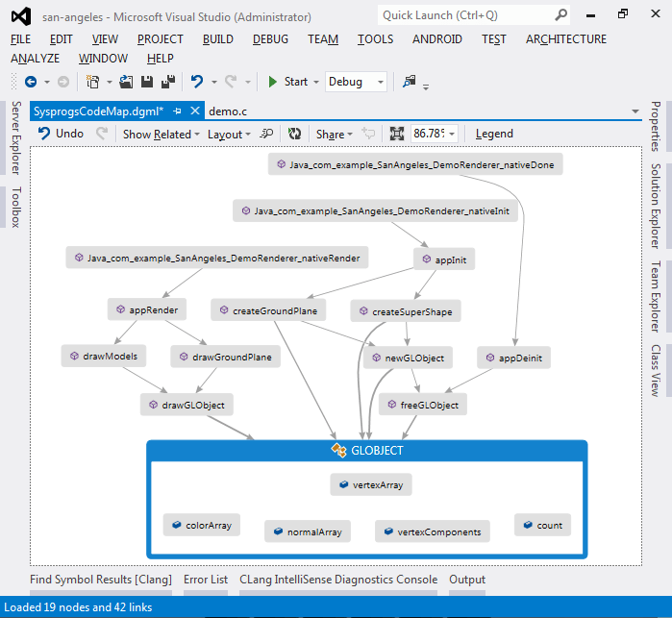This screenshot has width=672, height=618.
Task: Click the Save All icon
Action: pos(168,82)
